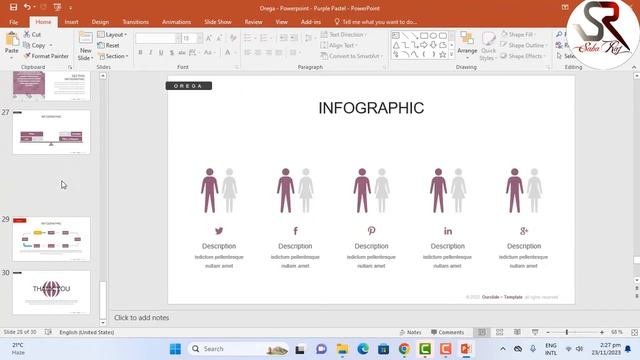Switch to the Design tab
Screen dimensions: 640x360
point(100,22)
